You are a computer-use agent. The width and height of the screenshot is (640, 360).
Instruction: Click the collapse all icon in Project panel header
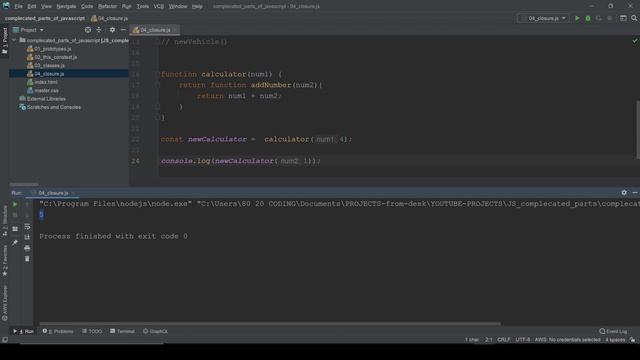point(99,30)
